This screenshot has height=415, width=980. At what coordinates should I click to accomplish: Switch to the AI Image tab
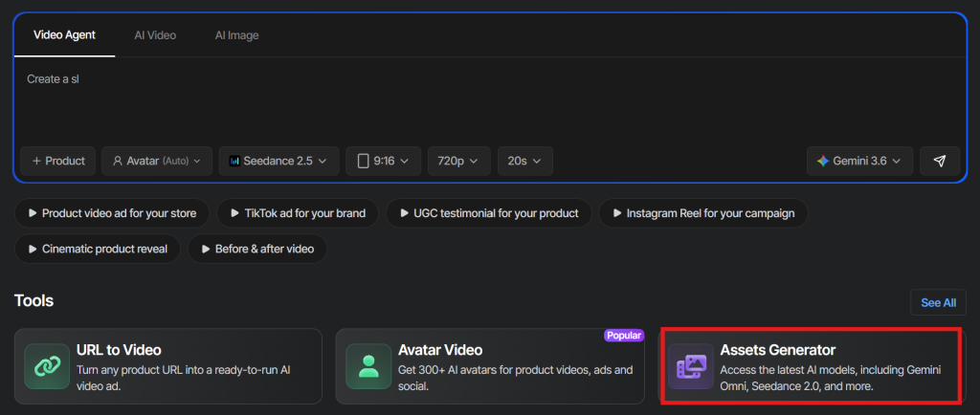237,35
